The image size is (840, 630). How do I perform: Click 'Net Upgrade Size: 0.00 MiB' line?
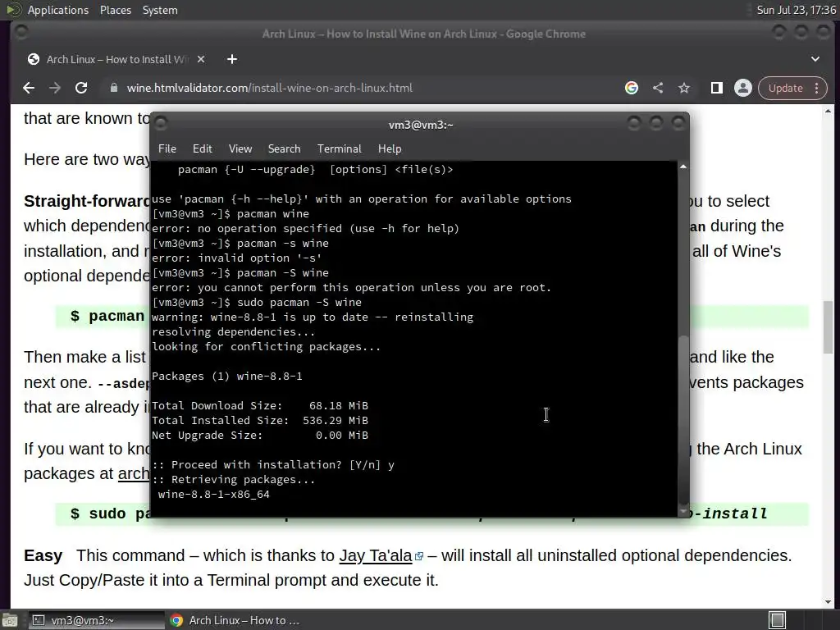tap(260, 435)
